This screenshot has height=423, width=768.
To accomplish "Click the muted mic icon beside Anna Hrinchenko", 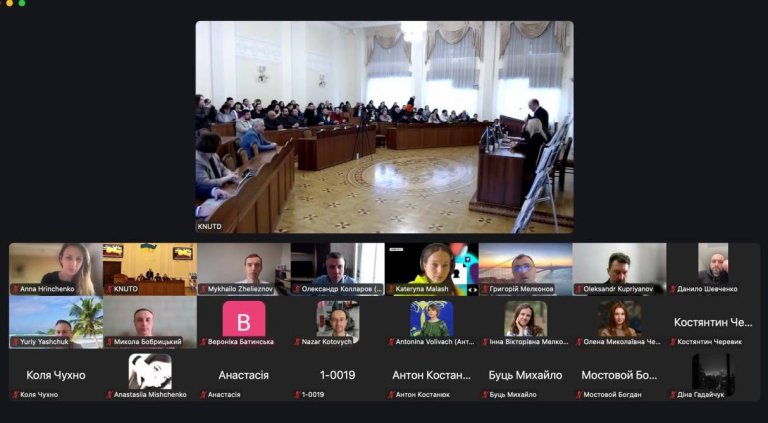I will tap(15, 289).
